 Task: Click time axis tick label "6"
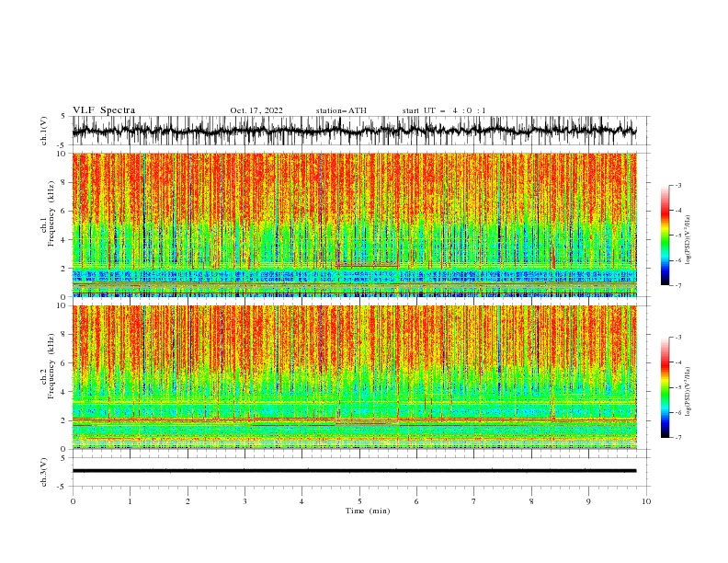[x=416, y=501]
